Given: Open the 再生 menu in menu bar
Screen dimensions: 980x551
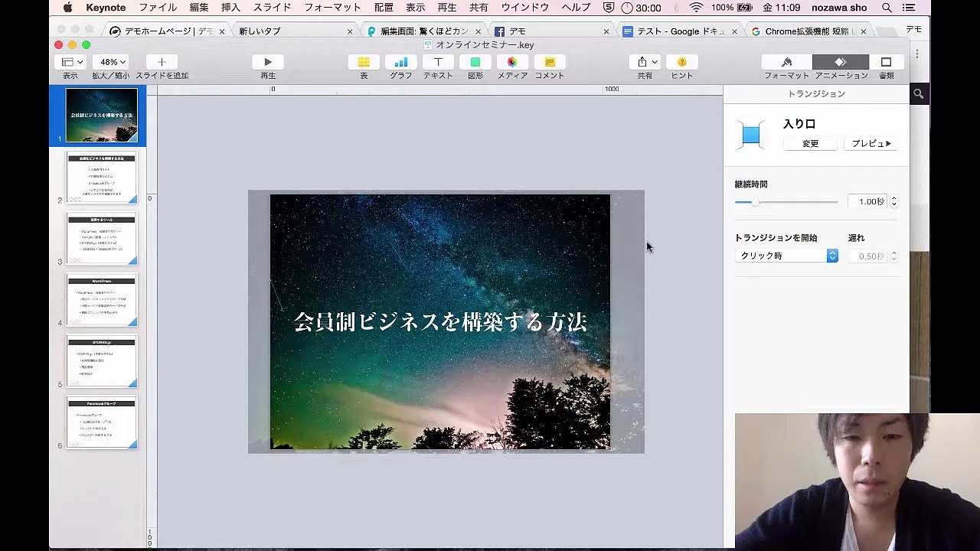Looking at the screenshot, I should 447,8.
